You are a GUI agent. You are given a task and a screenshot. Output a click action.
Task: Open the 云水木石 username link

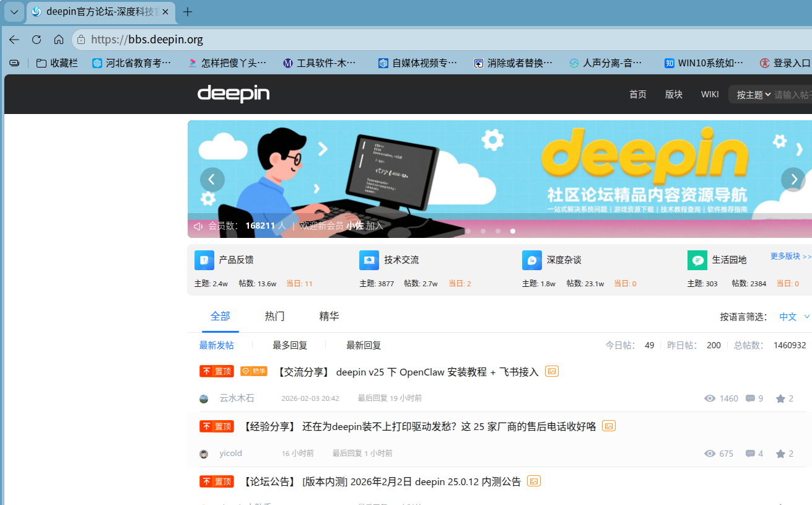237,398
